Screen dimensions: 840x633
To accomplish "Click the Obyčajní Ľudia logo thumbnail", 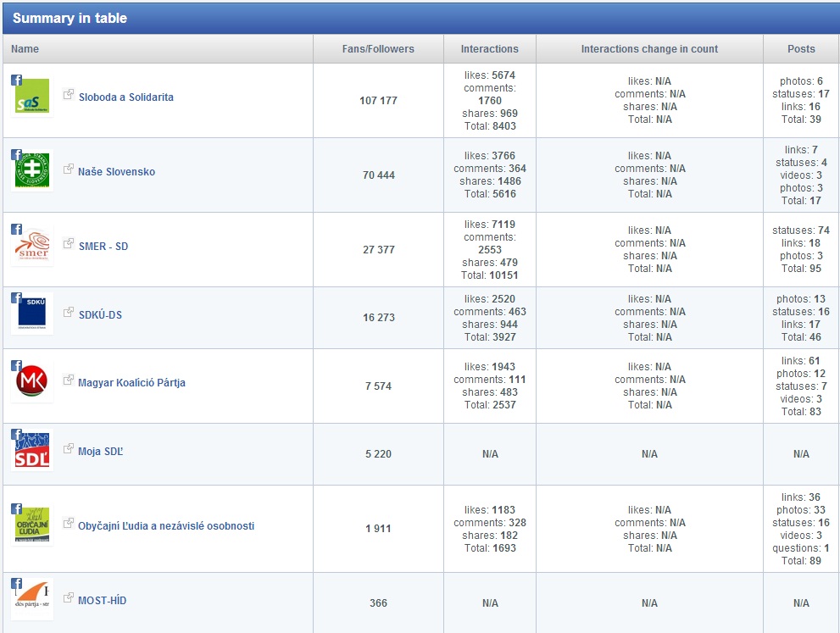I will [x=32, y=525].
